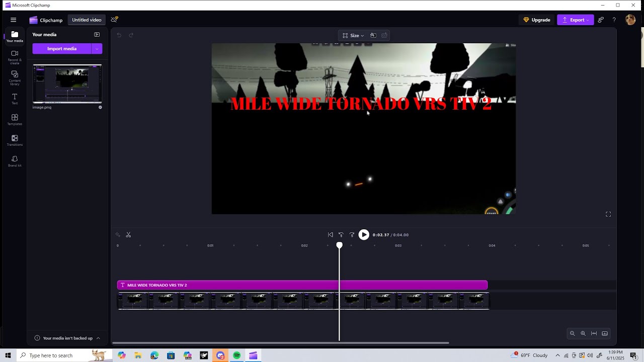Open the 69°F Cloudy weather widget

tap(530, 355)
